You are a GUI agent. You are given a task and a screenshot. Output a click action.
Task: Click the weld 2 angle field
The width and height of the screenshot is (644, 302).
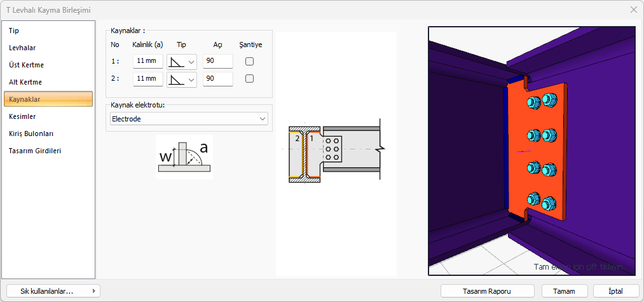click(x=217, y=79)
